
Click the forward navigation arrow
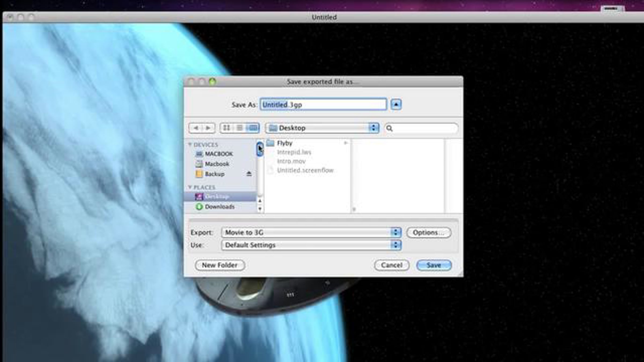pyautogui.click(x=208, y=128)
